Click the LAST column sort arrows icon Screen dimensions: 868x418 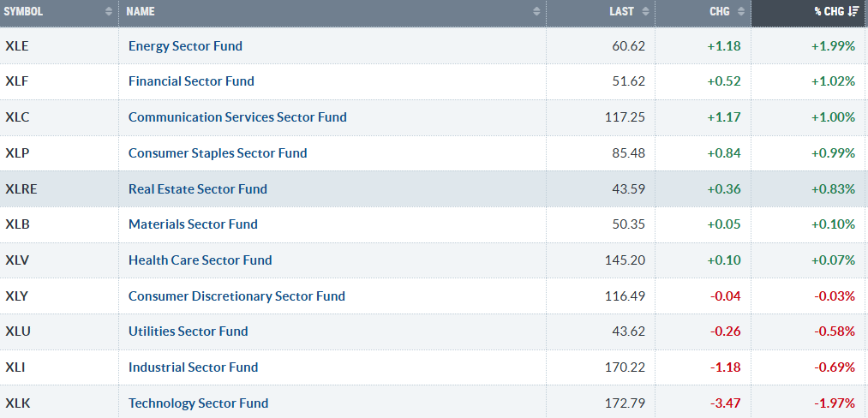645,12
